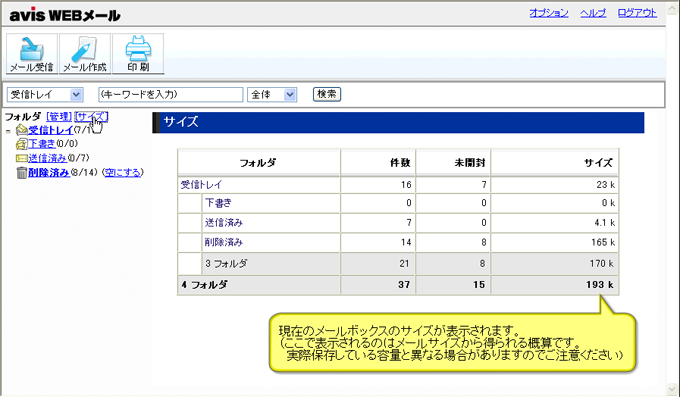The height and width of the screenshot is (397, 680).
Task: Click the ログアウト link
Action: tap(637, 13)
